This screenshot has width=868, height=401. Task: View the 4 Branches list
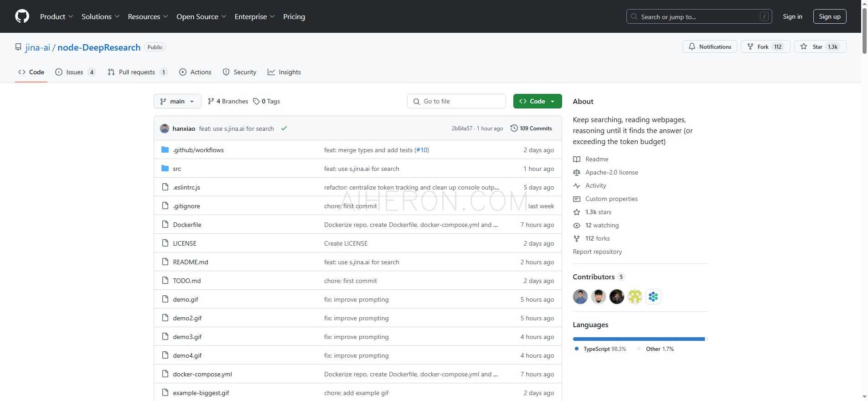228,101
